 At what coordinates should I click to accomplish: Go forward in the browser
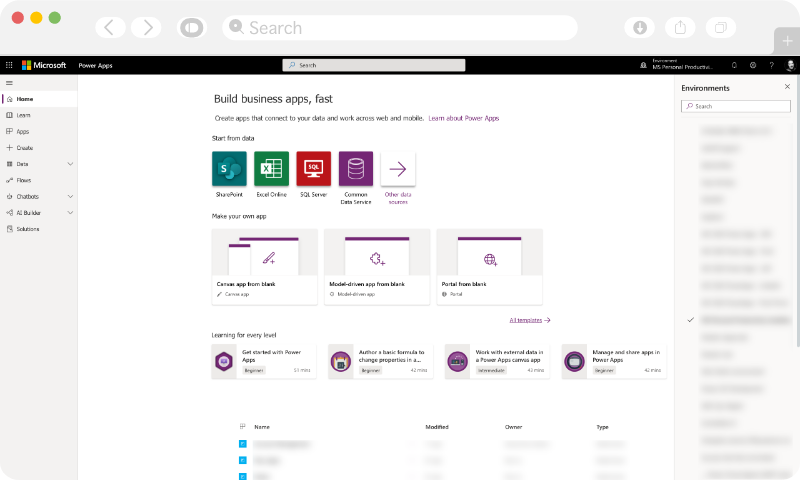click(x=146, y=28)
